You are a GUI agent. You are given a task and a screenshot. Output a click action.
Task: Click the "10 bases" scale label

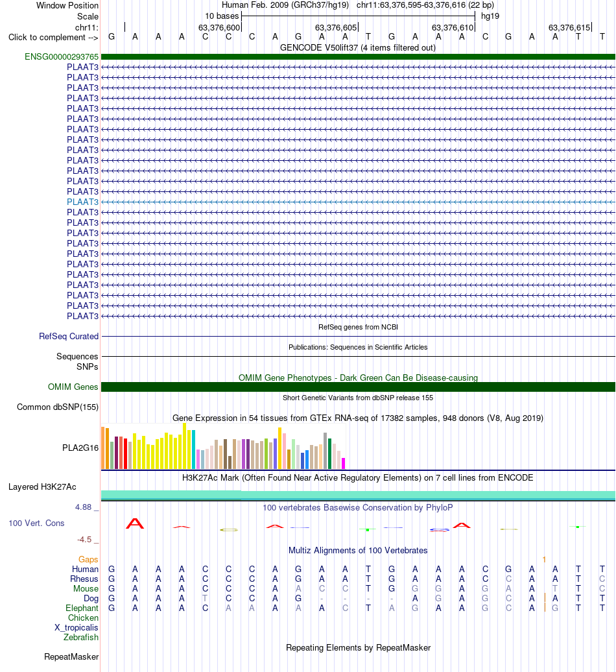point(222,16)
